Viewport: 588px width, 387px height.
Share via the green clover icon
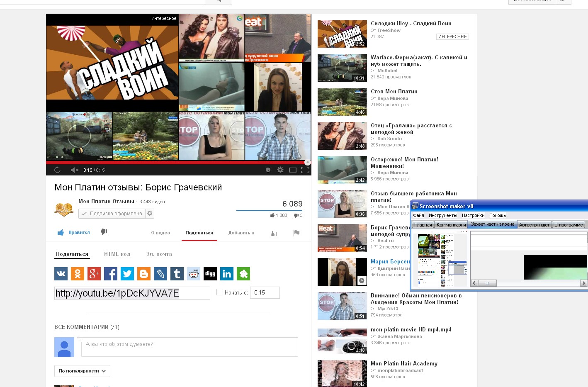click(243, 274)
